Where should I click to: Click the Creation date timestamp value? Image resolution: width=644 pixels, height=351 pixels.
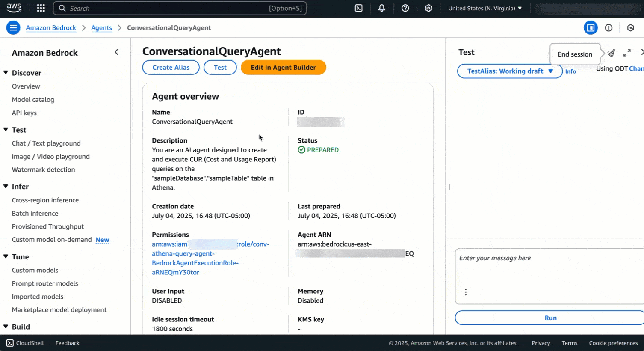(201, 216)
